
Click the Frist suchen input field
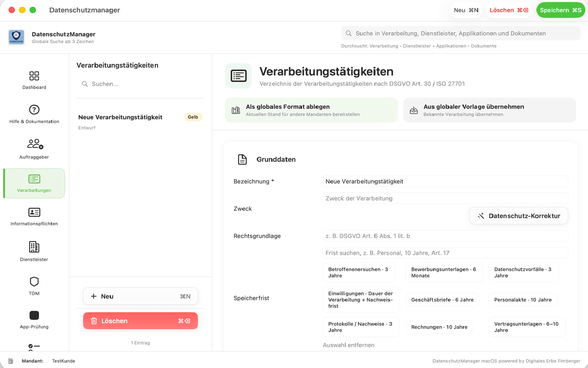445,253
